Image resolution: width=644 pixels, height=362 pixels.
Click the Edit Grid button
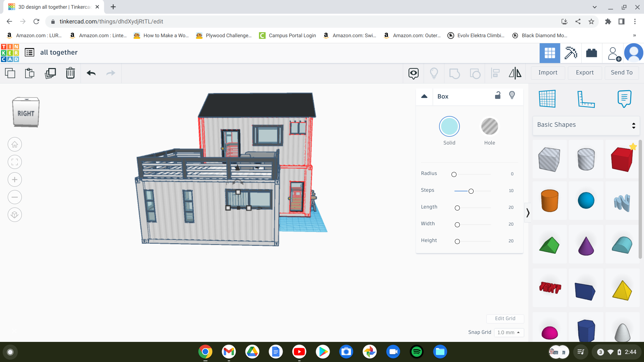(x=505, y=318)
